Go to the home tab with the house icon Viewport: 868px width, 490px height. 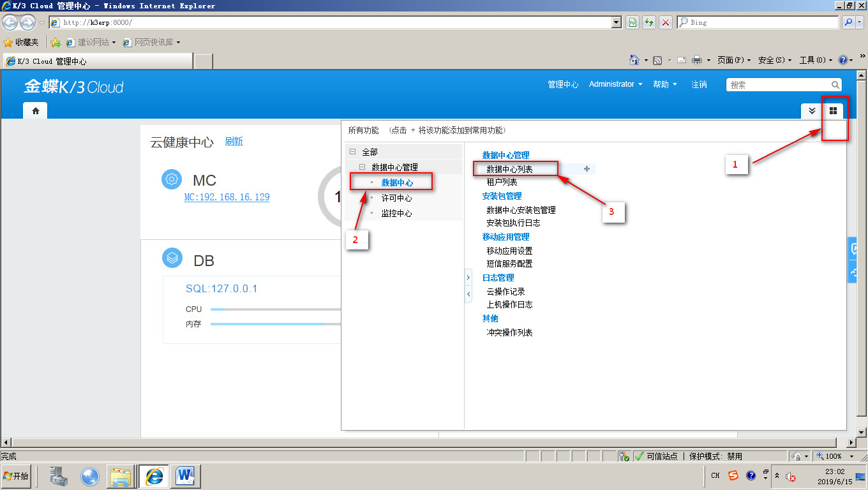click(35, 110)
